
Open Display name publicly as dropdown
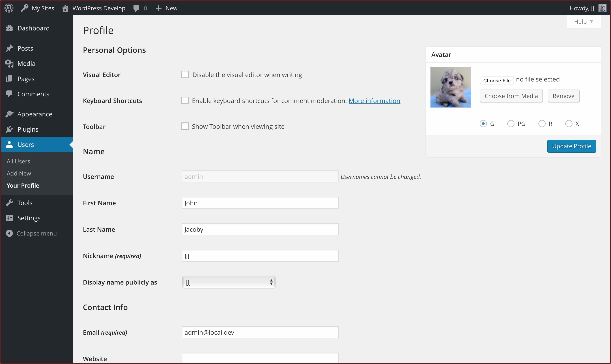tap(229, 282)
